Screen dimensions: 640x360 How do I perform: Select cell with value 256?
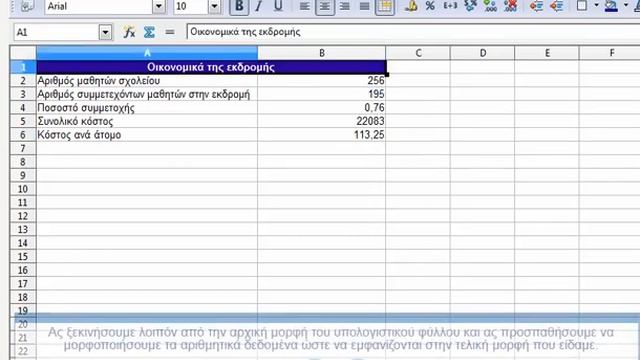pyautogui.click(x=322, y=80)
